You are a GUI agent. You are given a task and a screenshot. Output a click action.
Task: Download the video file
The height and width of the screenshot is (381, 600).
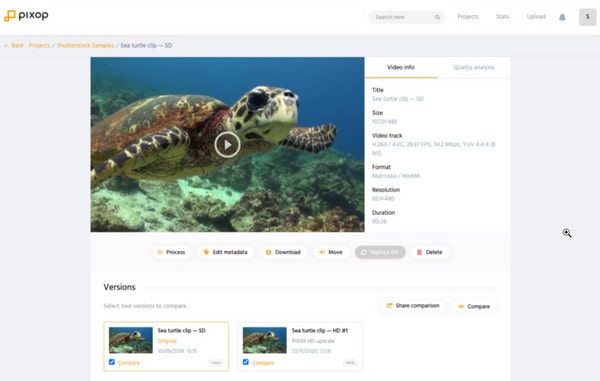284,252
